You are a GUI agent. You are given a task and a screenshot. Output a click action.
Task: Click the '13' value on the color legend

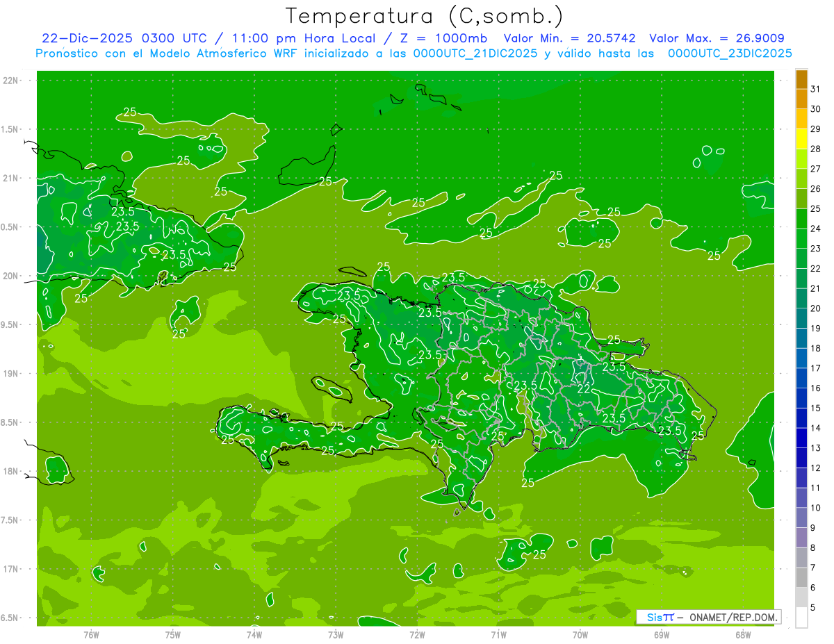pos(816,448)
